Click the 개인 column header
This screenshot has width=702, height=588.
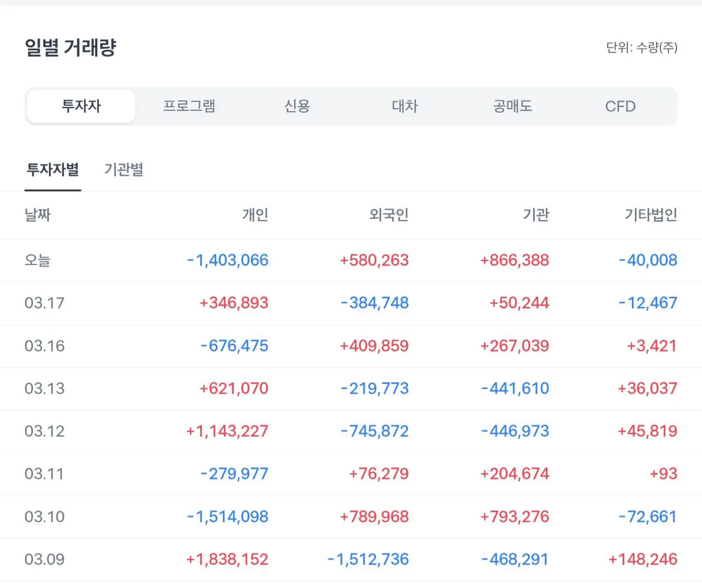point(255,215)
